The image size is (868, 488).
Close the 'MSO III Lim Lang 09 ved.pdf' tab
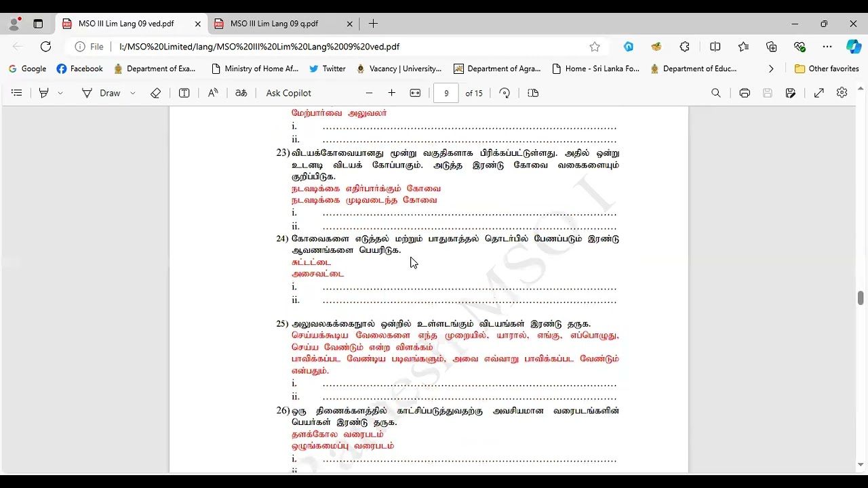point(197,24)
